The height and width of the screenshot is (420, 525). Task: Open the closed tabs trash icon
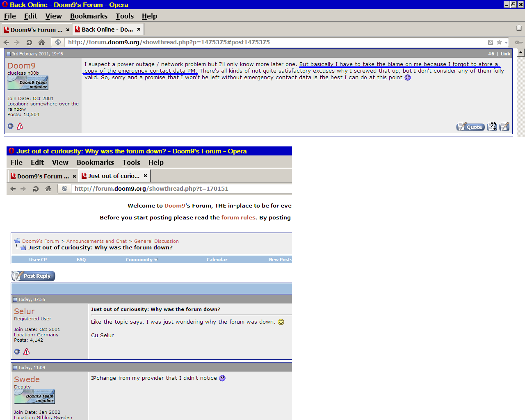point(519,28)
